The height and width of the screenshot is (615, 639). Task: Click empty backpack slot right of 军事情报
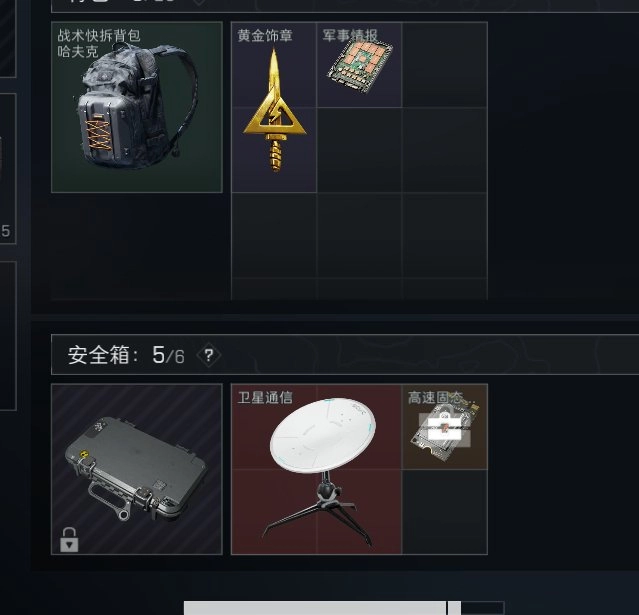[x=445, y=65]
